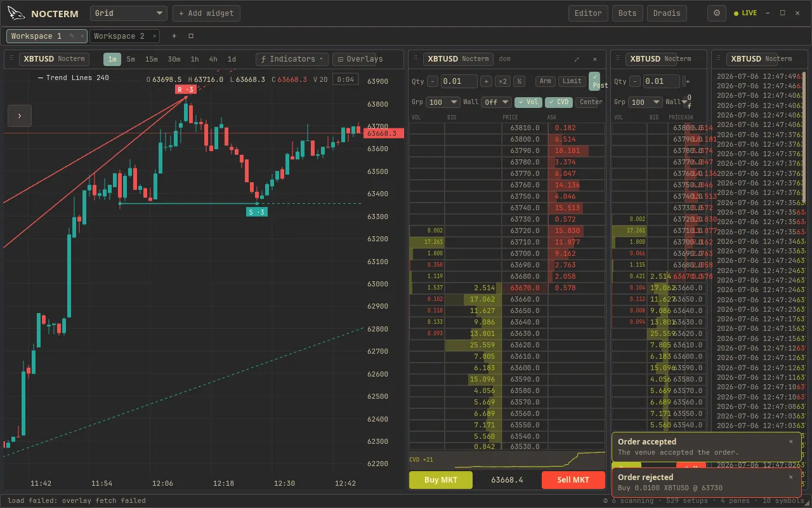This screenshot has width=812, height=508.
Task: Increase Qty with the plus in the wide dom pane
Action: point(486,81)
